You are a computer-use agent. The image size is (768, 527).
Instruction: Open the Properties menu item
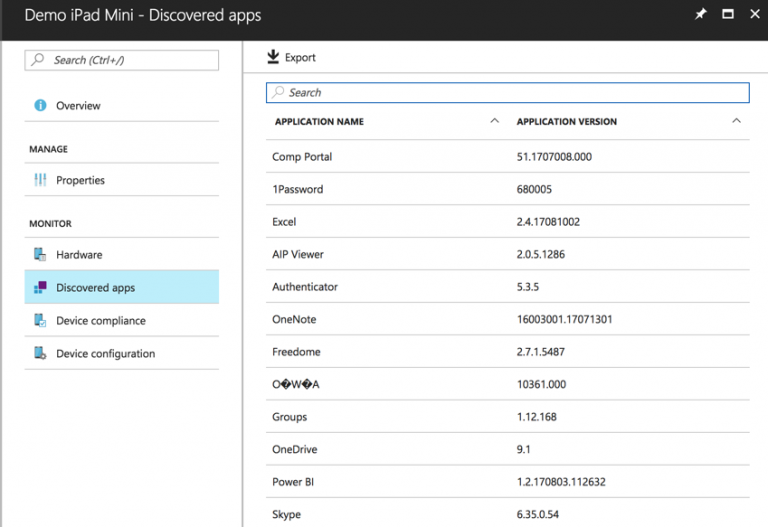[x=121, y=180]
